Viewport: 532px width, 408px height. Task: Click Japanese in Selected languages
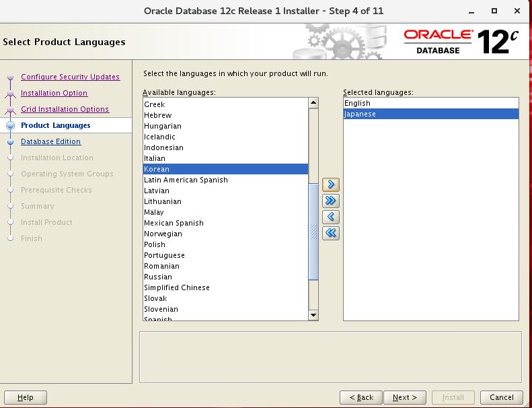(431, 114)
